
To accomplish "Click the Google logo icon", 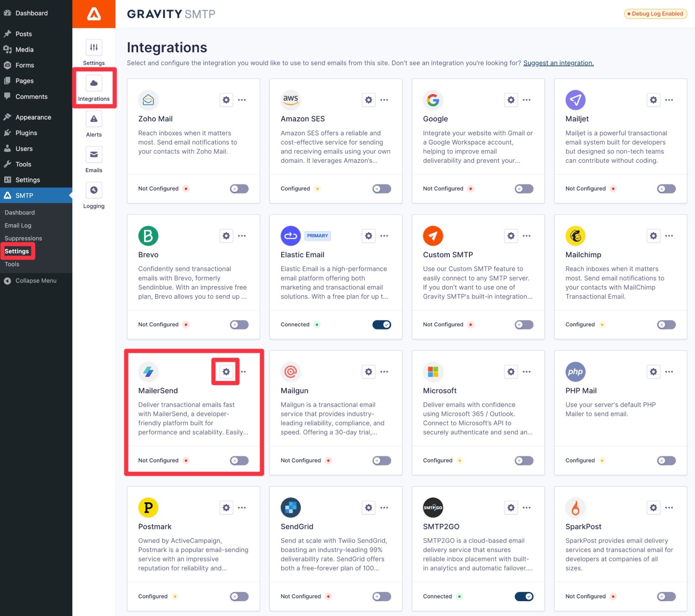I will (433, 100).
